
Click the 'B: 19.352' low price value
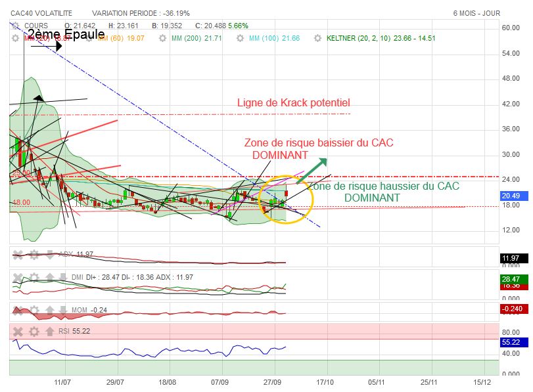pyautogui.click(x=167, y=26)
